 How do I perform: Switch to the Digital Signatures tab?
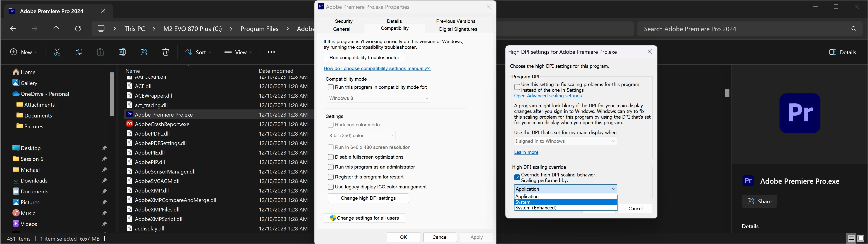458,29
